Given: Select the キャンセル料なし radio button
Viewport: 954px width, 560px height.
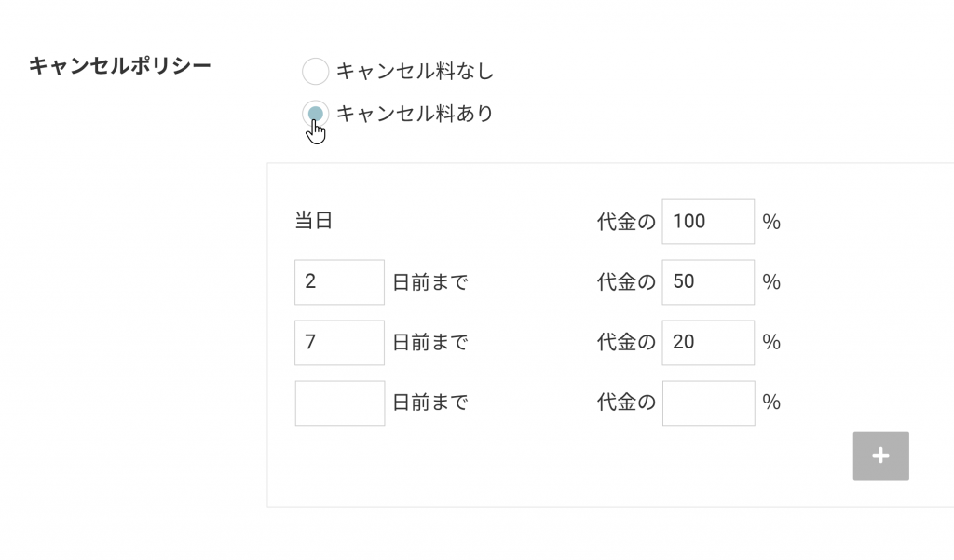Looking at the screenshot, I should coord(316,71).
